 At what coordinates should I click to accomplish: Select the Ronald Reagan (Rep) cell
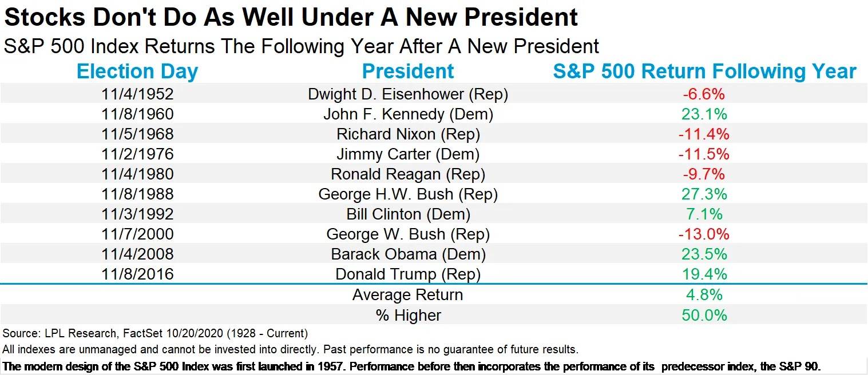(408, 174)
